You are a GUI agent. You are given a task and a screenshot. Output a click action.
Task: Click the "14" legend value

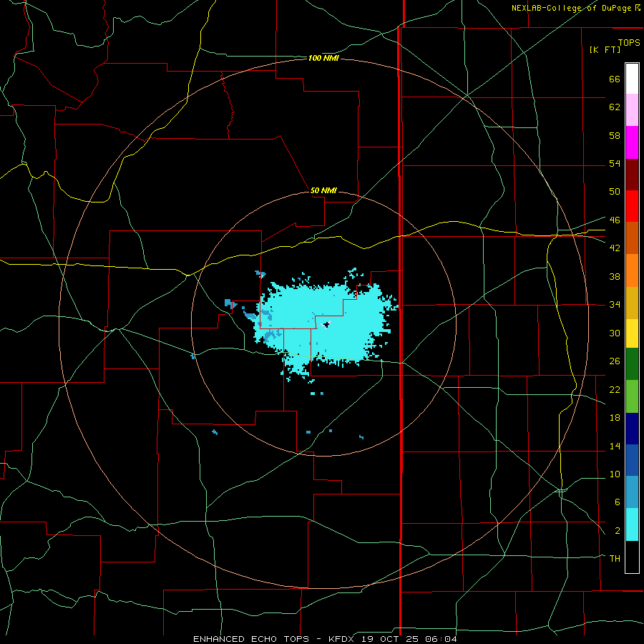(615, 446)
